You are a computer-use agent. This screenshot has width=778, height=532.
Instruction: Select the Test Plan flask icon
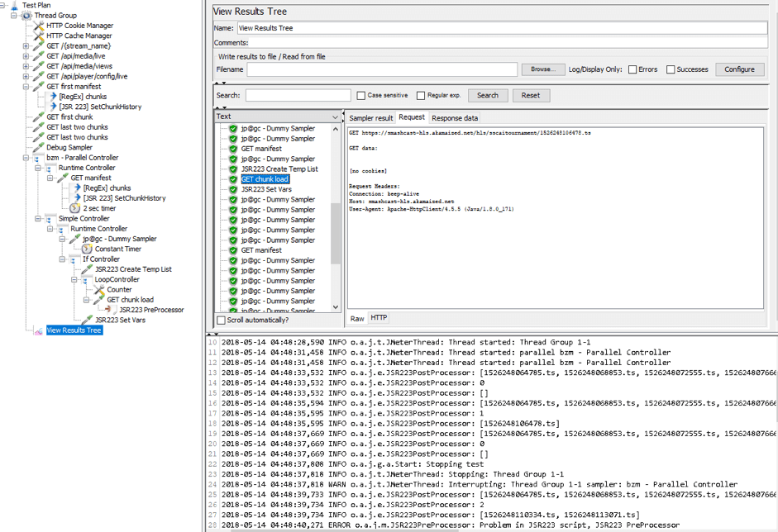pos(14,5)
